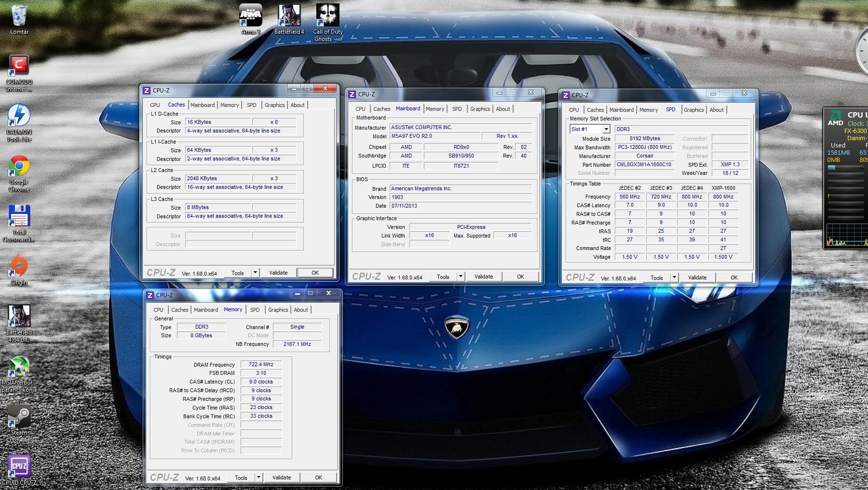Select the Arma 3 desktop shortcut
868x490 pixels.
pyautogui.click(x=251, y=19)
